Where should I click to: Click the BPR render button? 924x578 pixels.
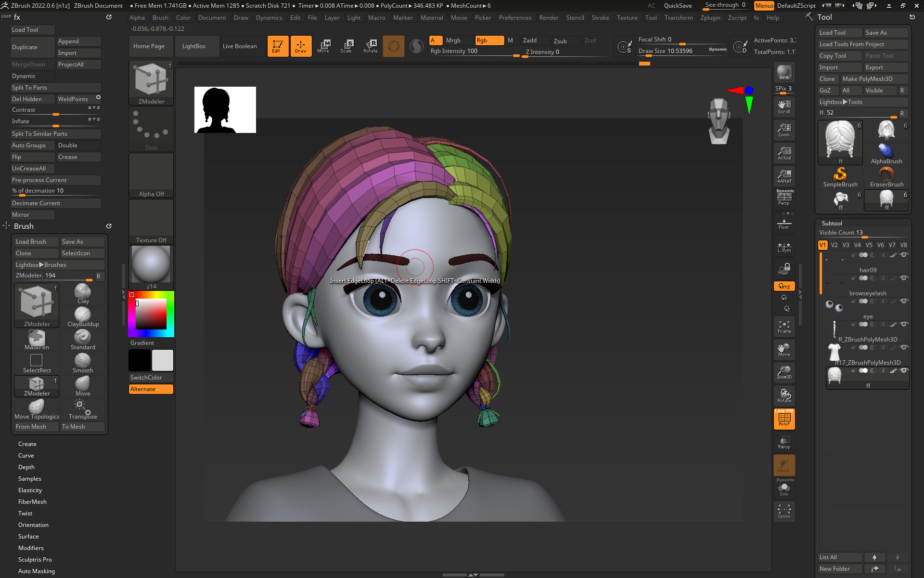pyautogui.click(x=784, y=72)
